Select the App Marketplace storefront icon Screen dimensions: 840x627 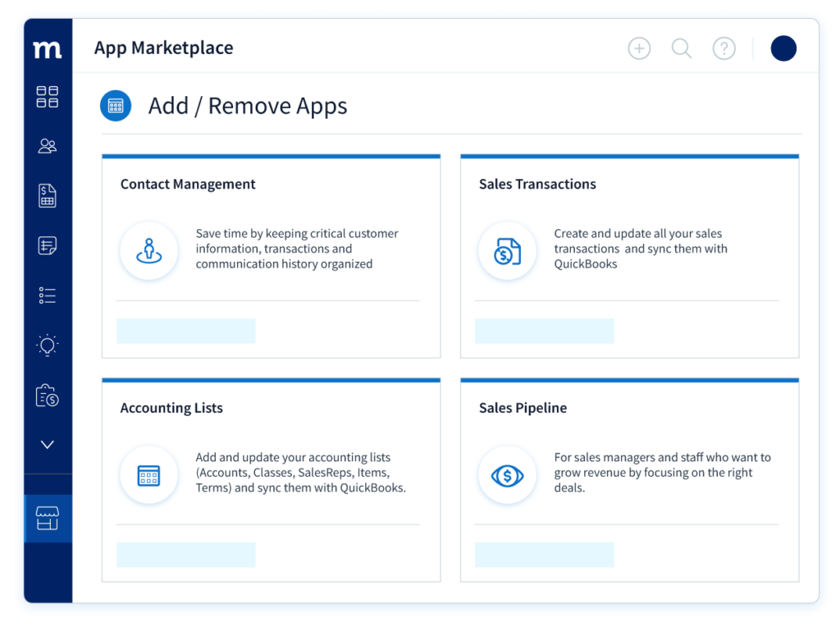[x=48, y=519]
